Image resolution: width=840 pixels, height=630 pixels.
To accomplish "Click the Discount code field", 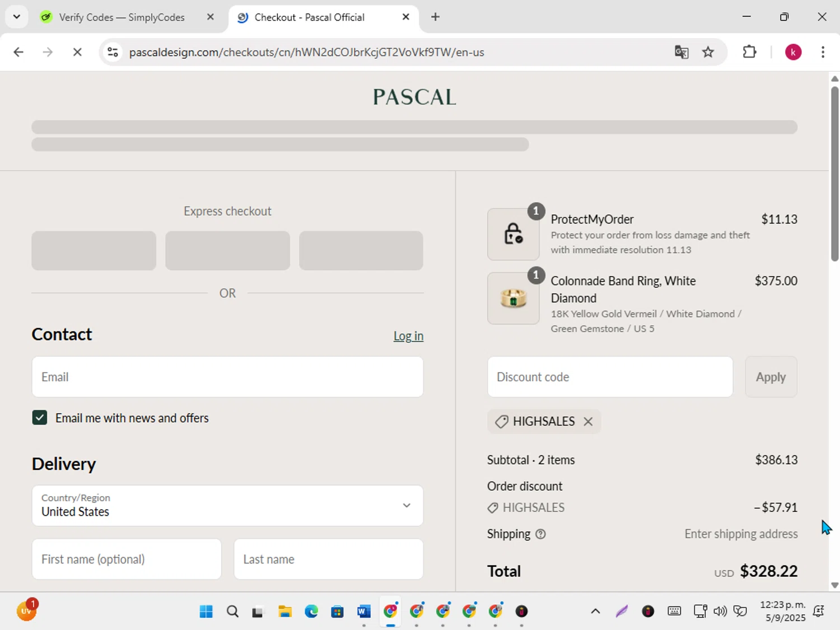I will (610, 377).
